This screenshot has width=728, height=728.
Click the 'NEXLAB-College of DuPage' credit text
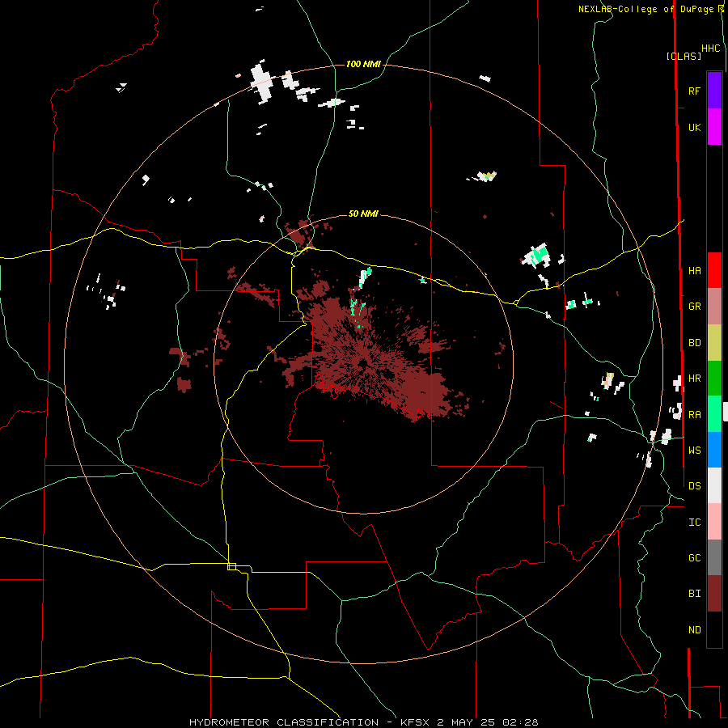pyautogui.click(x=645, y=9)
